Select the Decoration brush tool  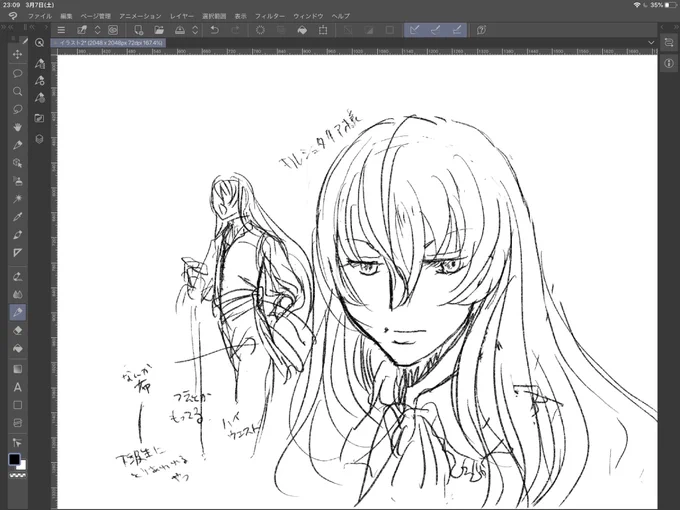click(17, 276)
